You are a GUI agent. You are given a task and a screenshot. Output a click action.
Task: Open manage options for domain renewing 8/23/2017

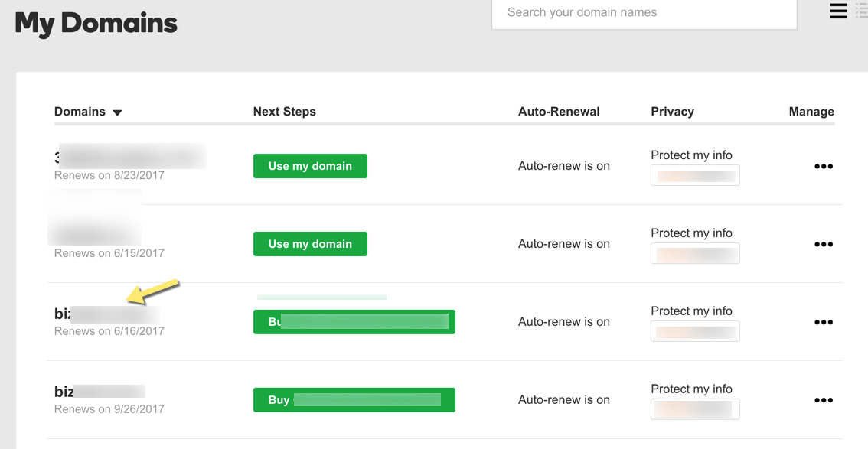[824, 166]
